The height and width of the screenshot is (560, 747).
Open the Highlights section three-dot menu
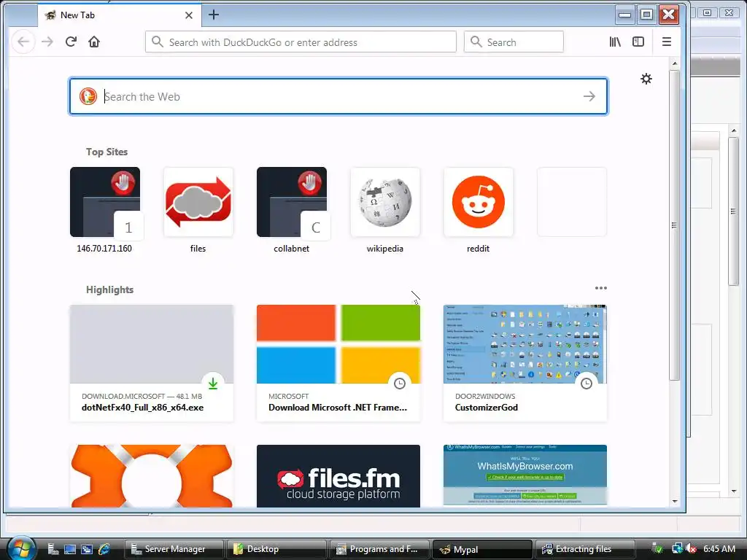pos(601,288)
